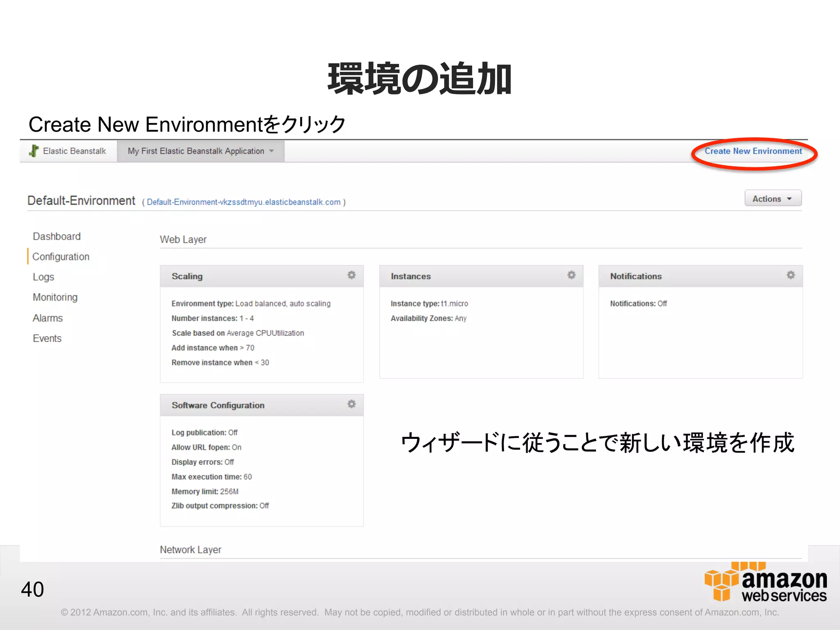Click the Create New Environment link

click(x=753, y=151)
